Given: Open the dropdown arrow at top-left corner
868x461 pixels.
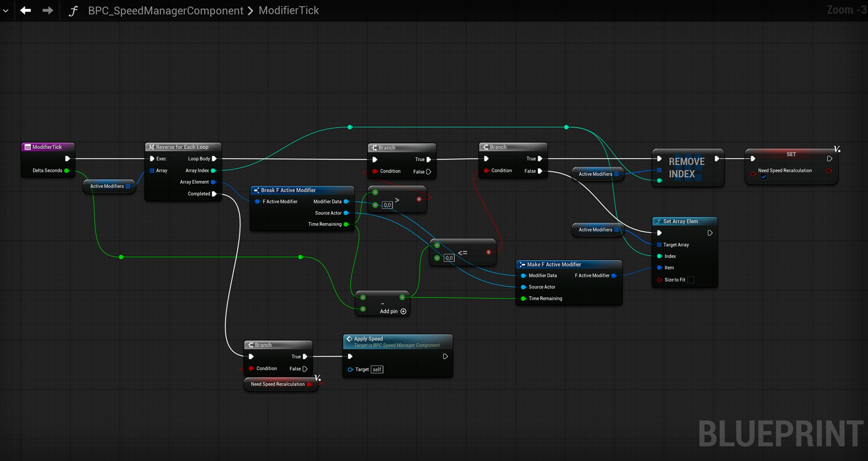Looking at the screenshot, I should [x=5, y=10].
